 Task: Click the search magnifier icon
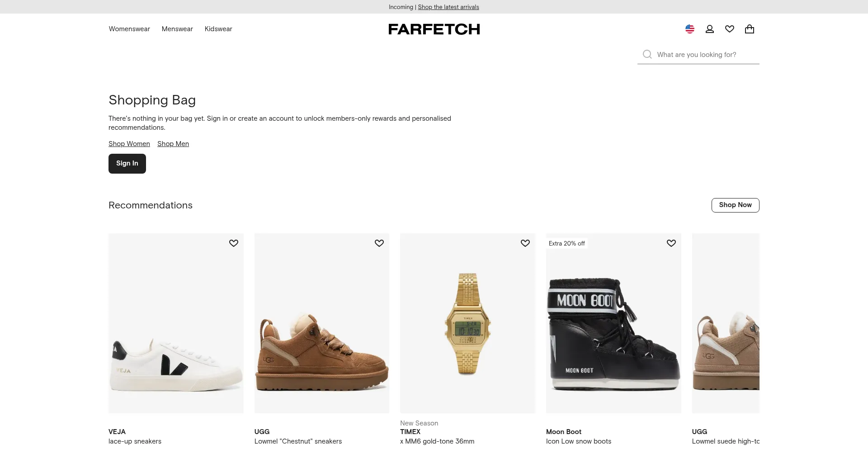[x=647, y=54]
